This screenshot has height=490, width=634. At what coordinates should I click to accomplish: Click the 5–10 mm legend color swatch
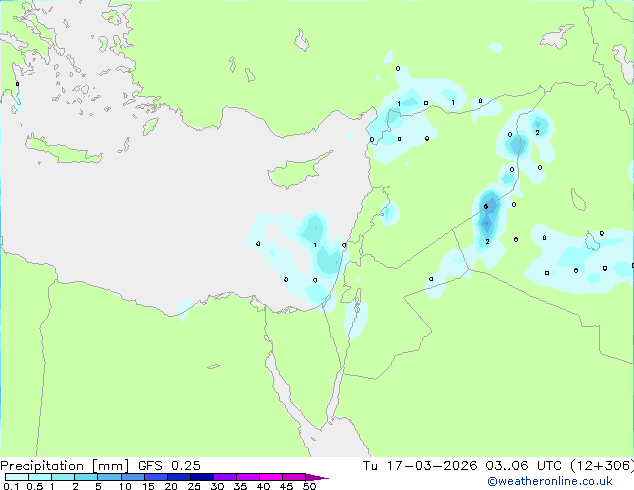point(109,477)
